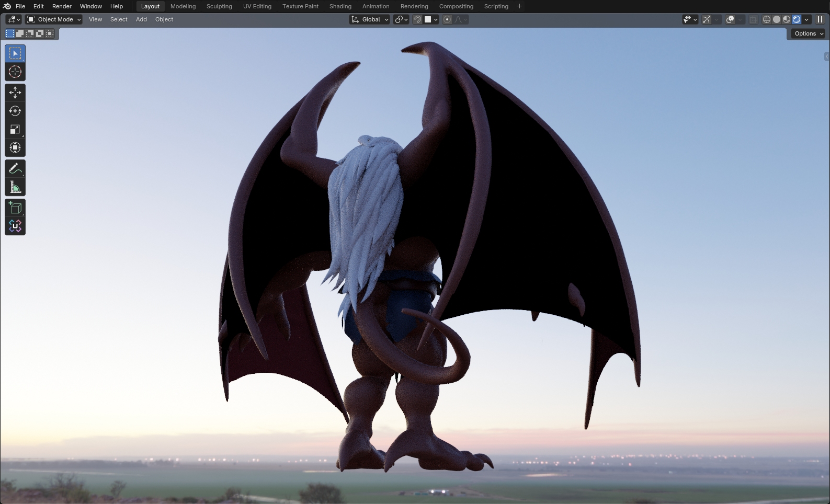
Task: Open the Object Mode dropdown
Action: 54,19
